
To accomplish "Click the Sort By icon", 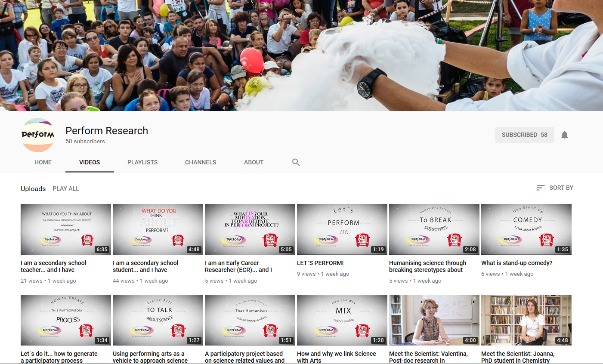I will click(541, 188).
